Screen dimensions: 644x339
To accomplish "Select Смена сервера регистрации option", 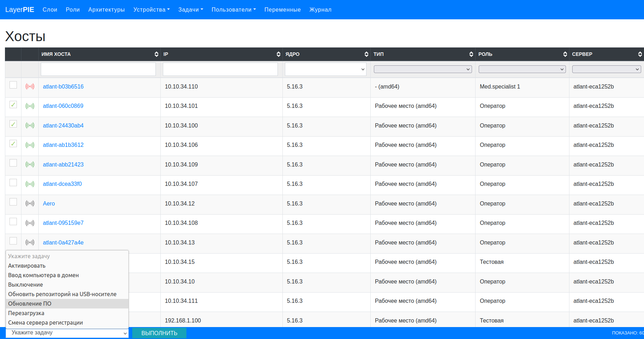I will click(67, 323).
